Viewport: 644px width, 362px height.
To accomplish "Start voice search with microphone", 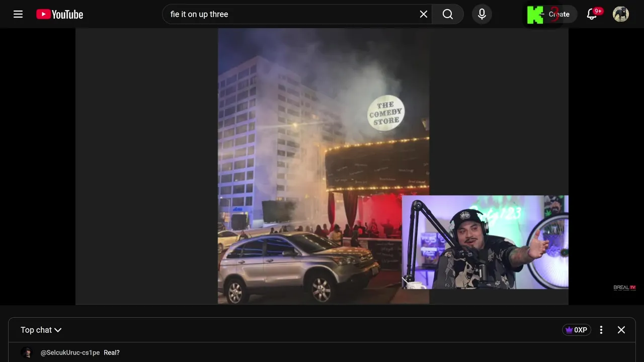I will pyautogui.click(x=482, y=14).
